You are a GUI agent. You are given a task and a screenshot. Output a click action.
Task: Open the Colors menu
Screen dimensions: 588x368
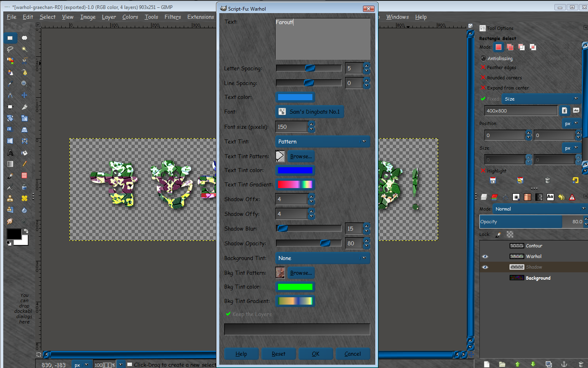130,17
